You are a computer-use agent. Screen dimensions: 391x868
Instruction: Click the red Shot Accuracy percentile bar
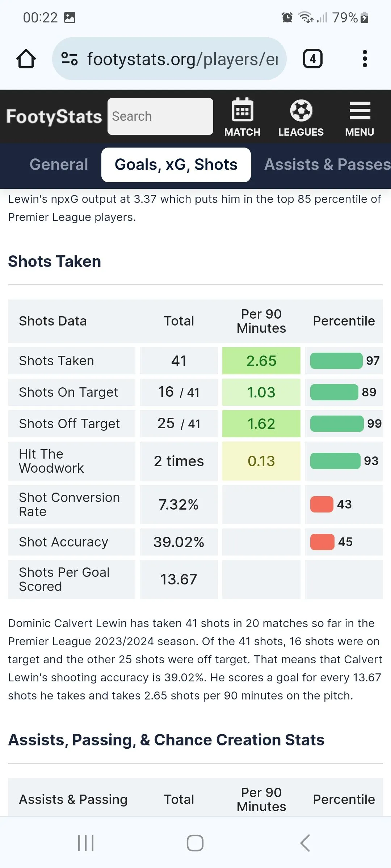[x=322, y=542]
